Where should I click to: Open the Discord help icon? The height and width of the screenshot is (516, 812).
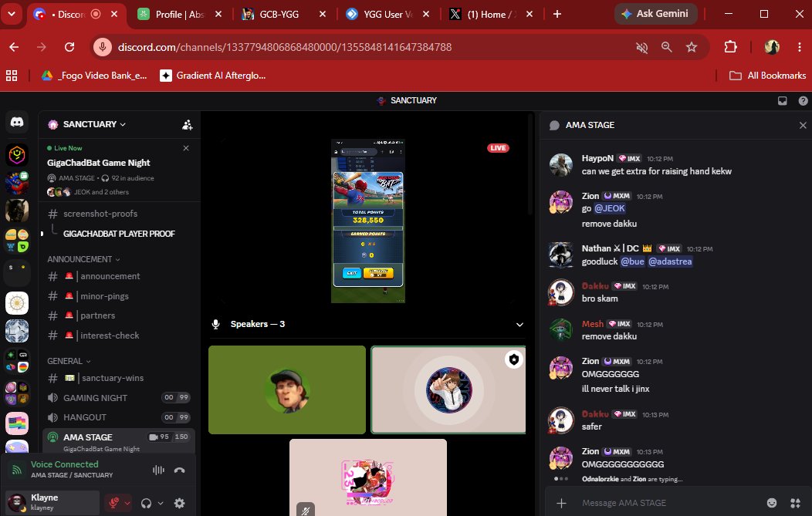(x=803, y=101)
